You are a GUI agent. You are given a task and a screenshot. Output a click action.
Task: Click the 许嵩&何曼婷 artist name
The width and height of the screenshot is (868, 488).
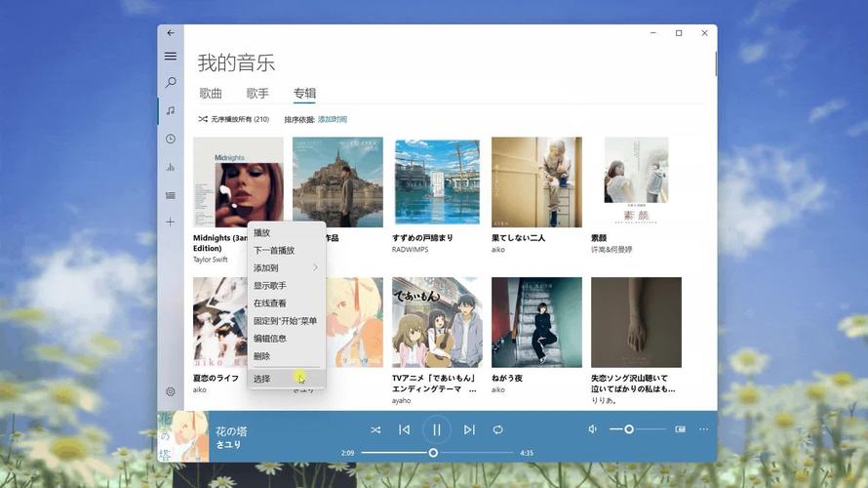pos(612,250)
